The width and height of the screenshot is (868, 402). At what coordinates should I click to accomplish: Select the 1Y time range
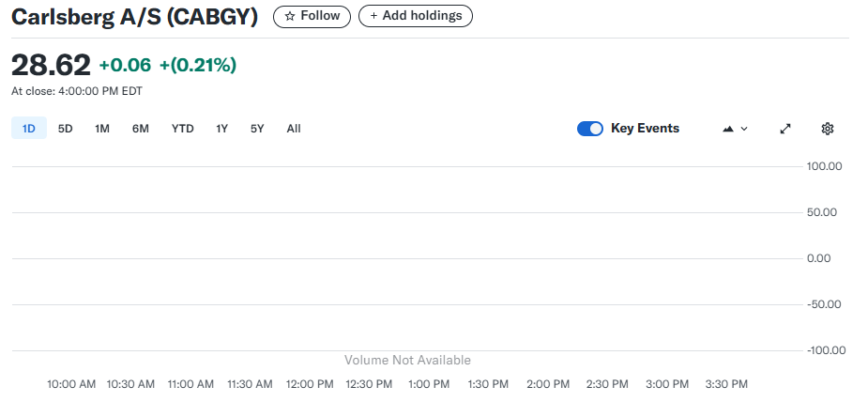[221, 129]
